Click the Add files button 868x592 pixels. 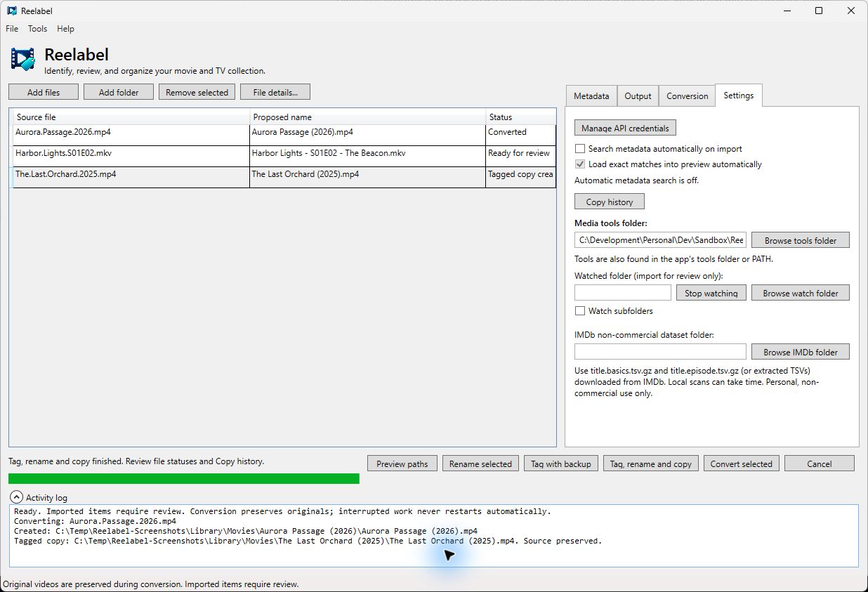tap(44, 92)
